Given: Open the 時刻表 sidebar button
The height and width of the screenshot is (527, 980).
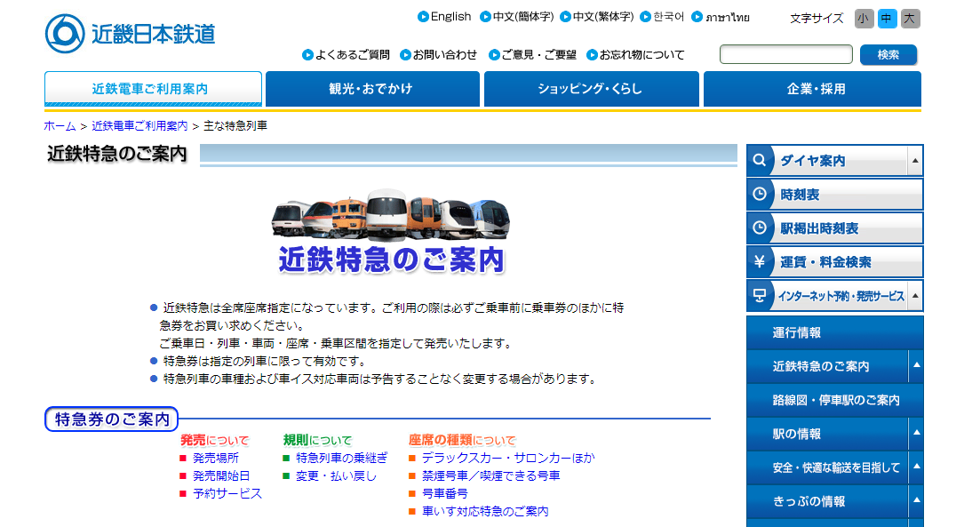Looking at the screenshot, I should (834, 195).
